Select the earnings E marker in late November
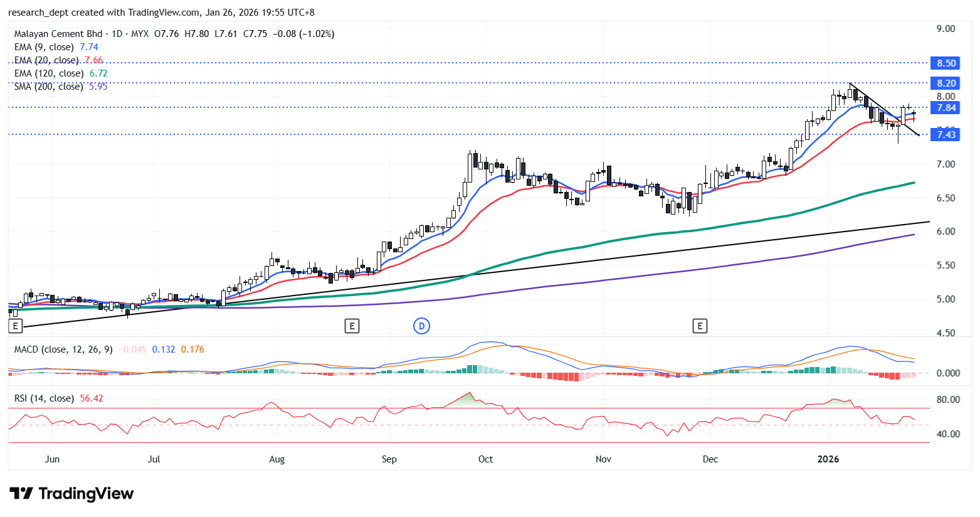This screenshot has width=980, height=517. point(700,326)
